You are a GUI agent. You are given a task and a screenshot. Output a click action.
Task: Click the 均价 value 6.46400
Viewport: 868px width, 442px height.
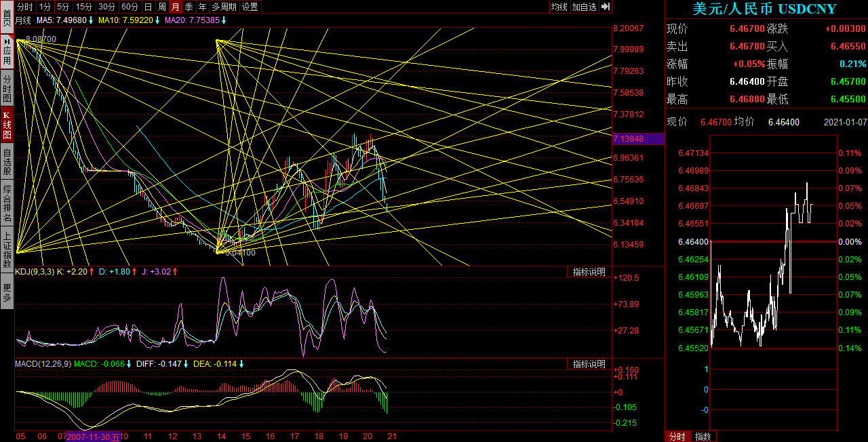click(784, 122)
